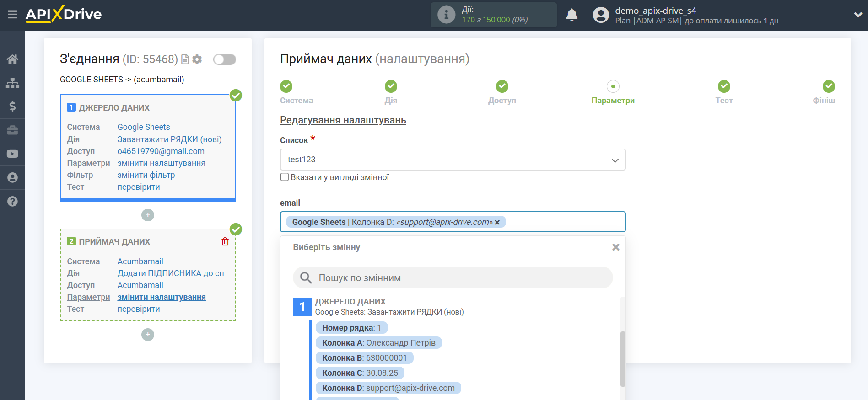This screenshot has height=400, width=868.
Task: Close the variable picker panel
Action: tap(615, 247)
